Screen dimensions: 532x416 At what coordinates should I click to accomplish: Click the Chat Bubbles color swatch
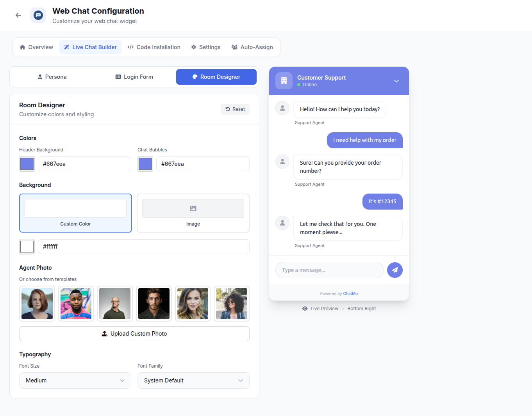tap(145, 164)
